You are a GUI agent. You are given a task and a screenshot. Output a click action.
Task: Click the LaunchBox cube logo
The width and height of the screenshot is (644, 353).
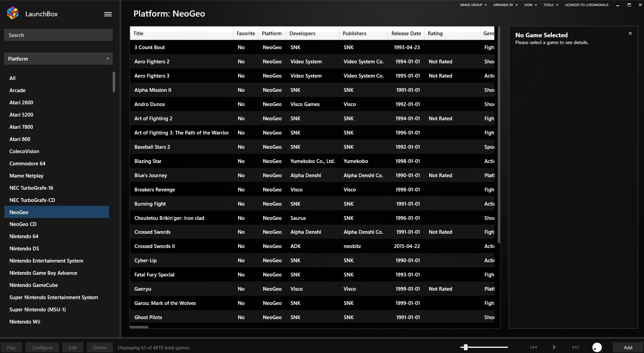[x=13, y=14]
